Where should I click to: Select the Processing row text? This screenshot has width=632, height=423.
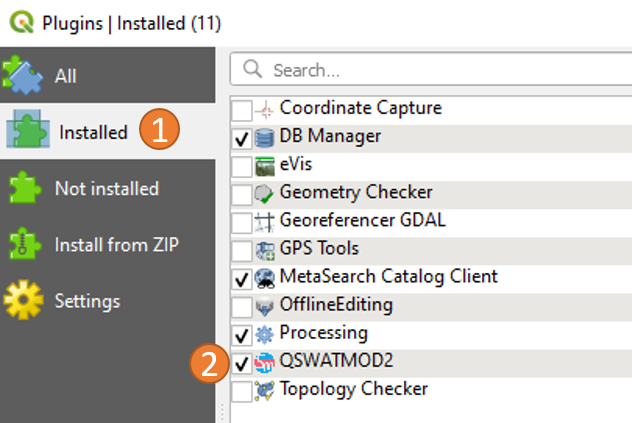point(324,333)
